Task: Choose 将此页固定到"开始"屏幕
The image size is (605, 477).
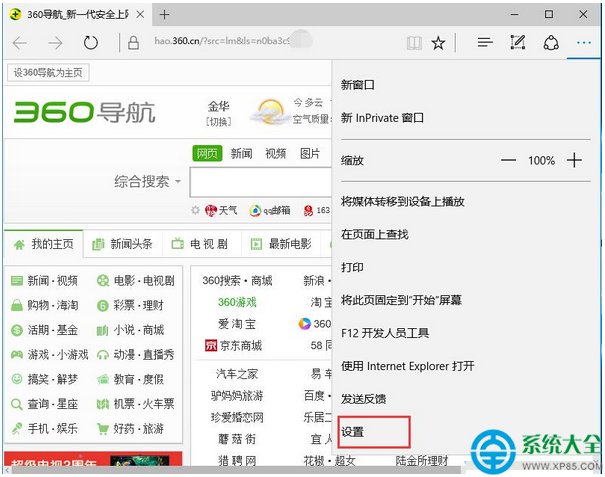Action: 401,300
